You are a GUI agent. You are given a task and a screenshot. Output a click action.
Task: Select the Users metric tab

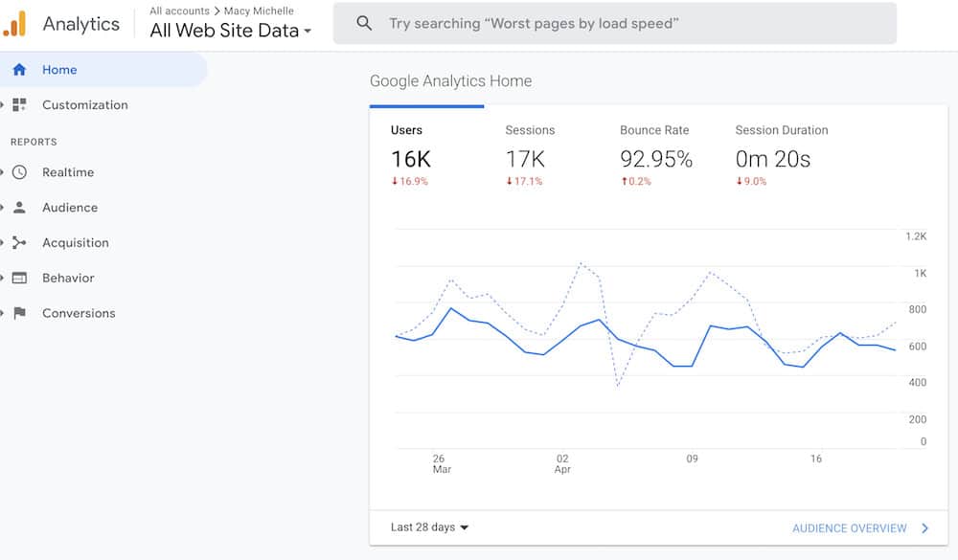click(x=426, y=152)
